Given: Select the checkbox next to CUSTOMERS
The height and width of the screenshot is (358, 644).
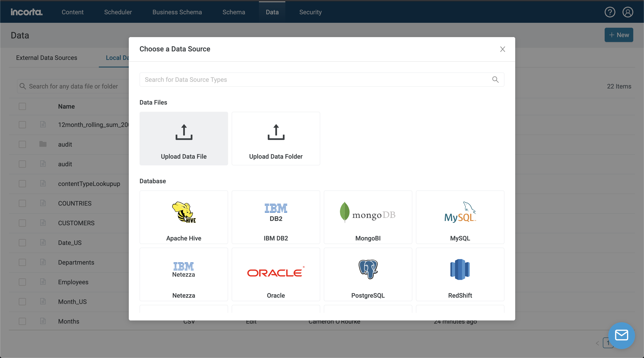Looking at the screenshot, I should (22, 223).
